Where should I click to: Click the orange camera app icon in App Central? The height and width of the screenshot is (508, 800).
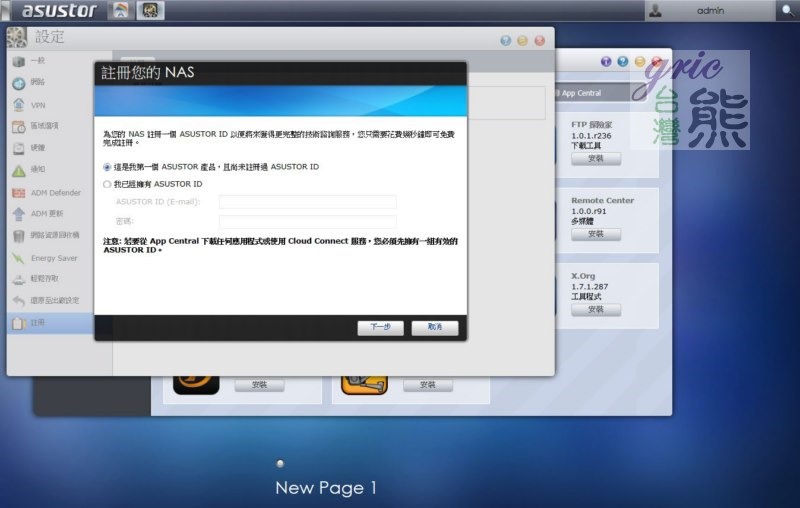tap(364, 385)
